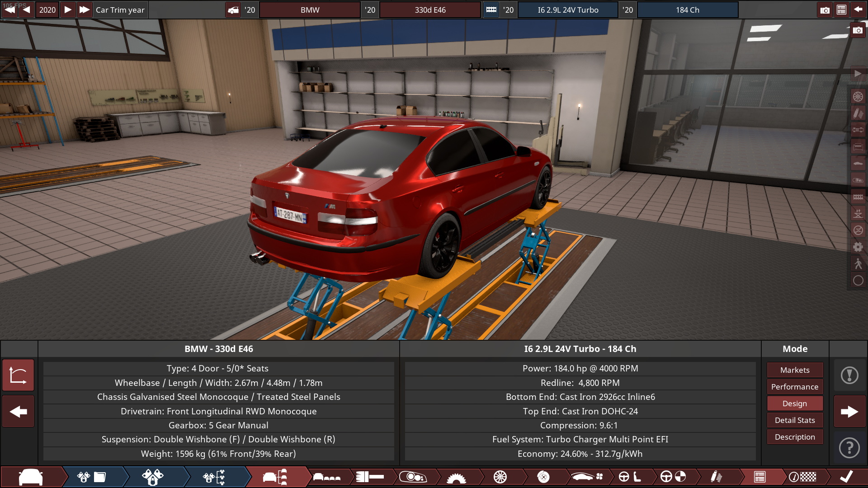Viewport: 868px width, 488px height.
Task: Increase trim year with right arrow
Action: (x=67, y=9)
